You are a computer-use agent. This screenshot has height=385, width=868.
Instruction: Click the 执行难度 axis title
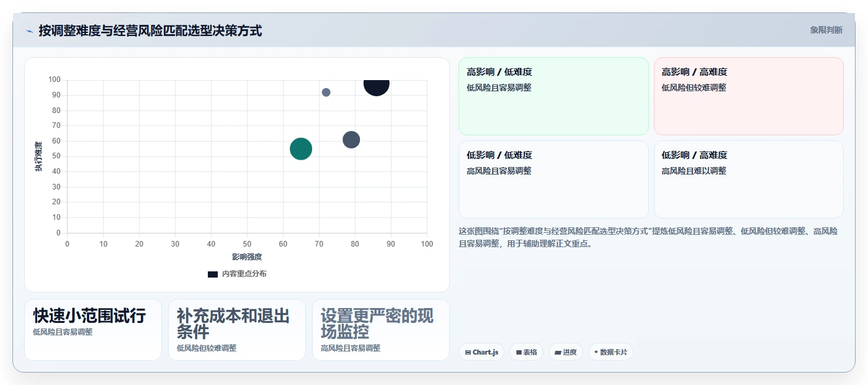(x=38, y=156)
